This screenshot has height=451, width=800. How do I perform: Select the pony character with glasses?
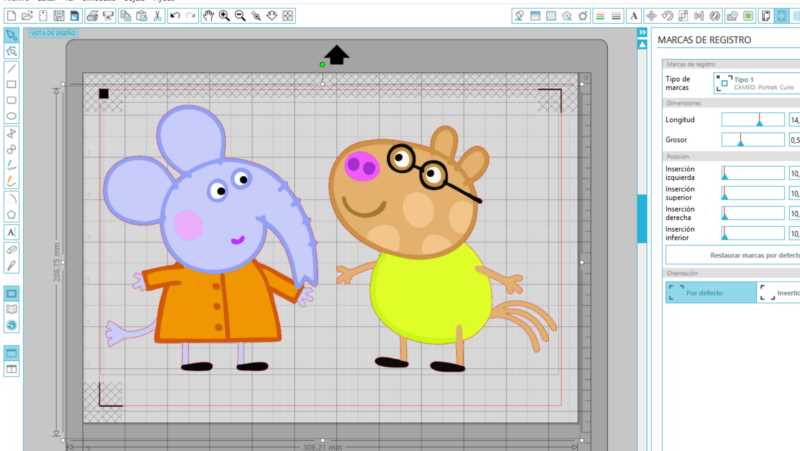[x=442, y=248]
